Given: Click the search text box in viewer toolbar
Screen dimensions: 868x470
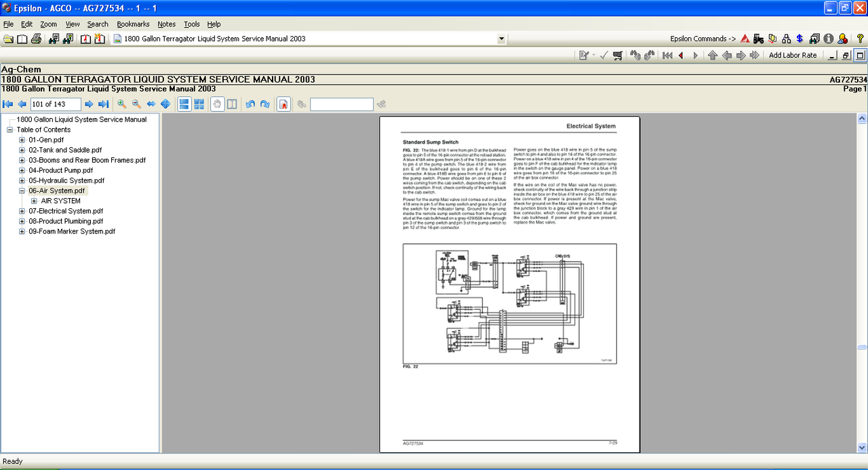Looking at the screenshot, I should coord(342,104).
